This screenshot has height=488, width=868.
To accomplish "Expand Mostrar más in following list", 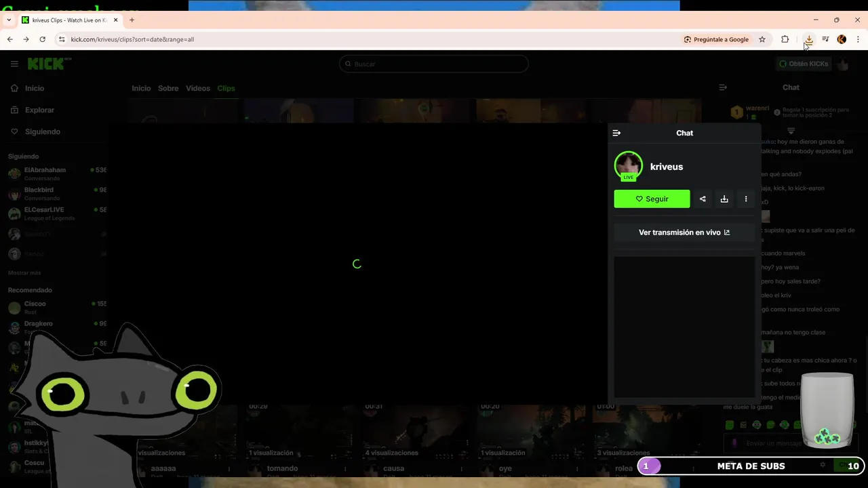I will [24, 272].
